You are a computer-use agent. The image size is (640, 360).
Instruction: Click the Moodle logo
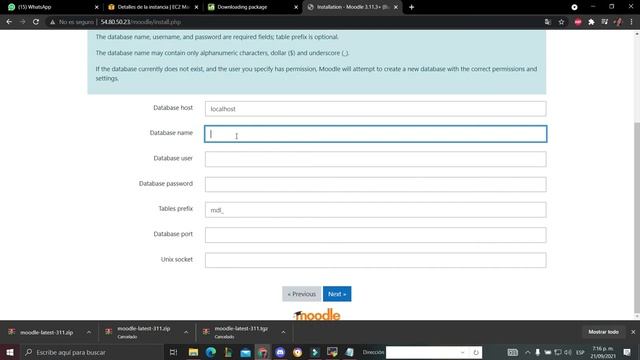317,315
